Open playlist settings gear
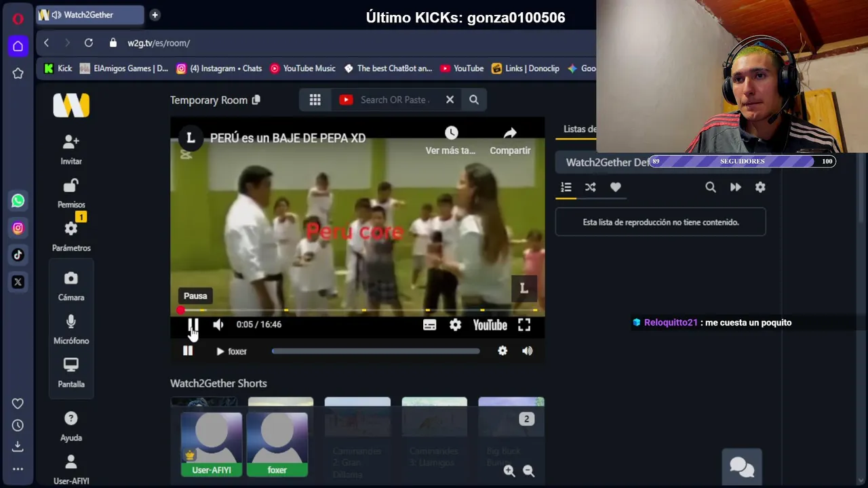This screenshot has width=868, height=488. click(x=760, y=187)
